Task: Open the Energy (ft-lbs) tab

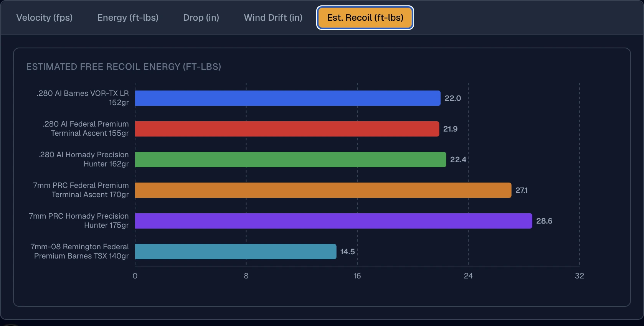Action: (x=128, y=18)
